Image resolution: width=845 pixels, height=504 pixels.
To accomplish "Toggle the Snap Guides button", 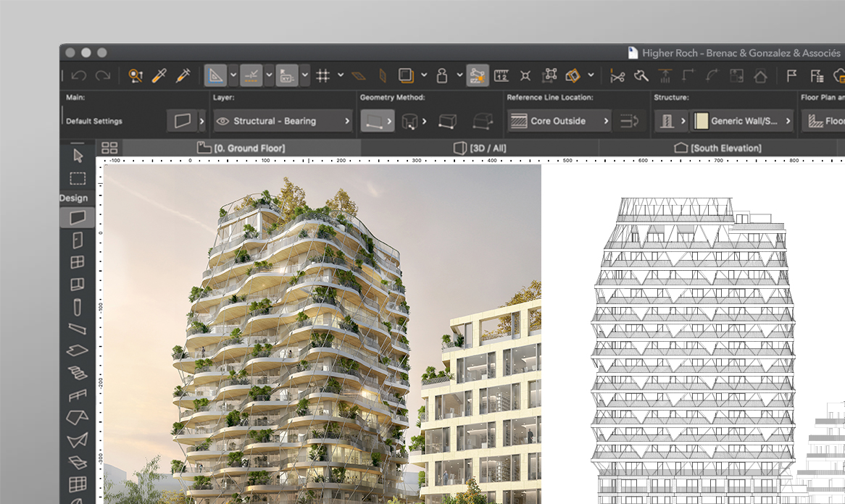I will point(251,76).
